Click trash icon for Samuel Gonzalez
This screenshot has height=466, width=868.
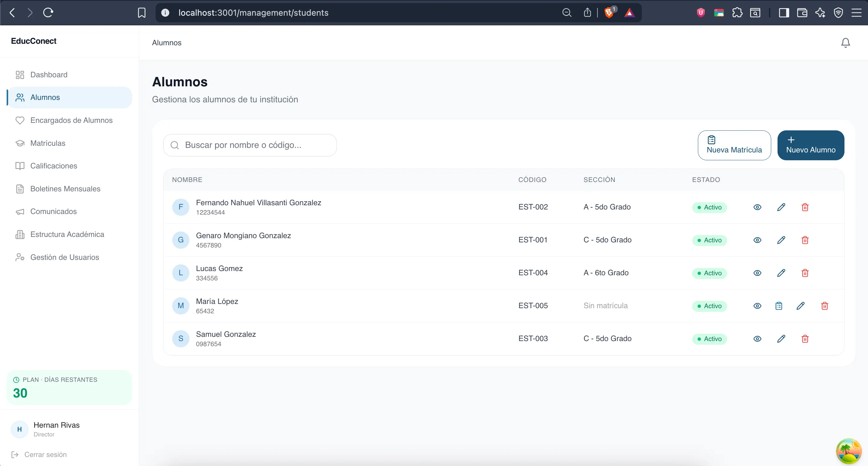pos(805,339)
